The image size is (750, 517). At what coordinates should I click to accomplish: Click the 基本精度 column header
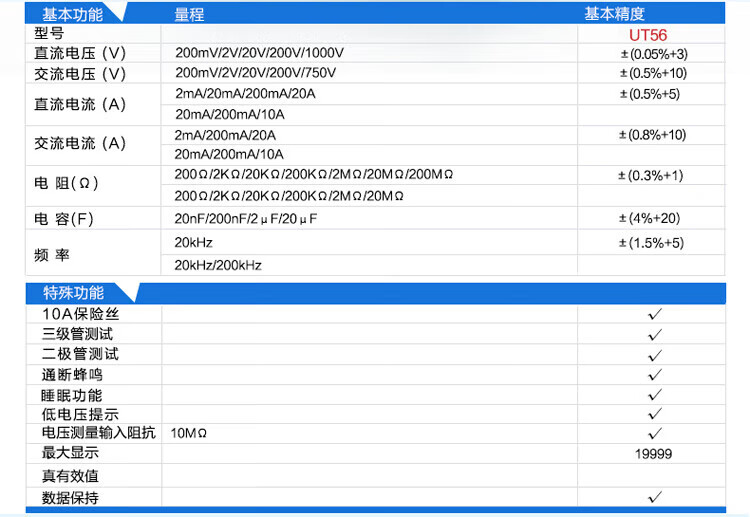point(614,14)
